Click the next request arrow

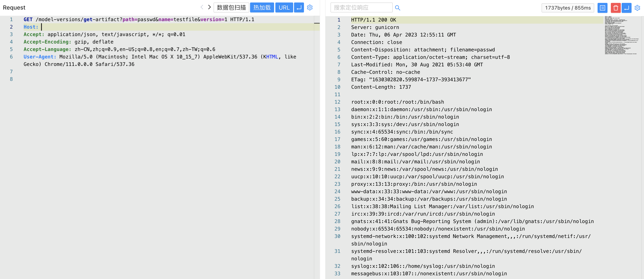point(209,7)
